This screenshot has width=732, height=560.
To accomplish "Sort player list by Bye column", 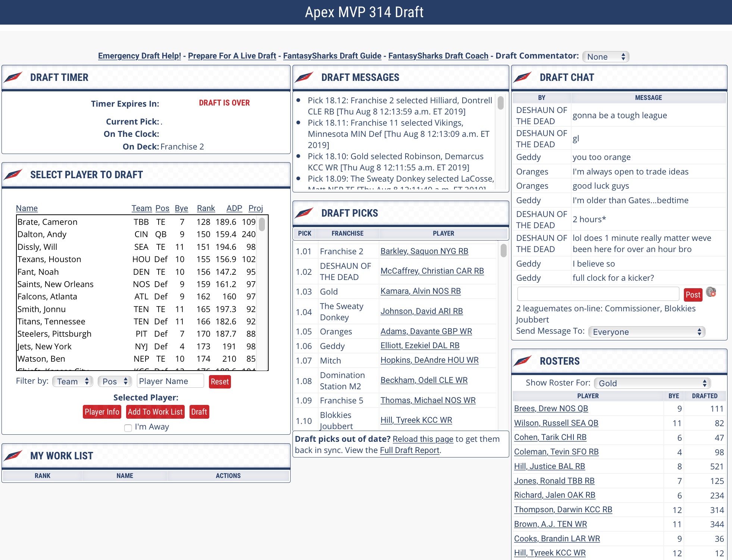I will coord(181,208).
